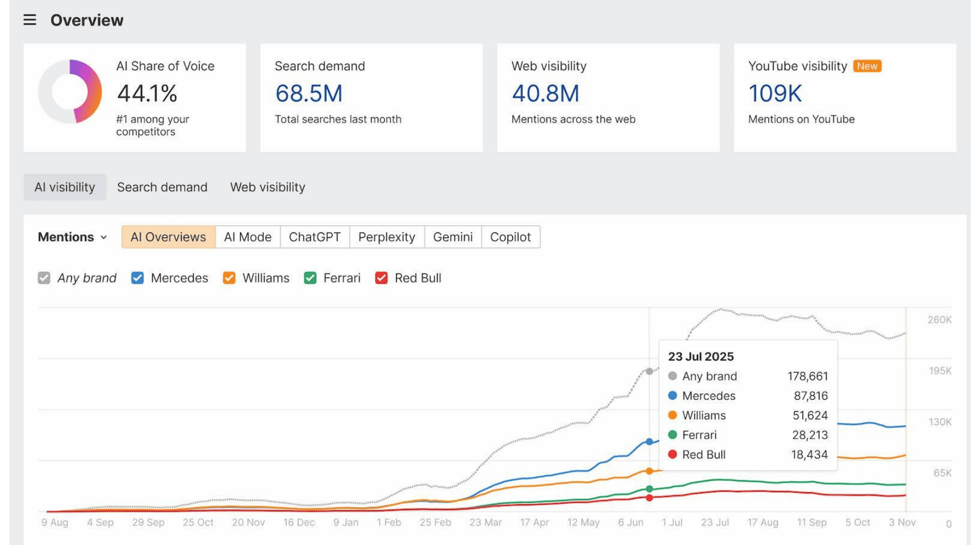Click the blue Mercedes data point on chart
The width and height of the screenshot is (980, 545).
(x=649, y=442)
